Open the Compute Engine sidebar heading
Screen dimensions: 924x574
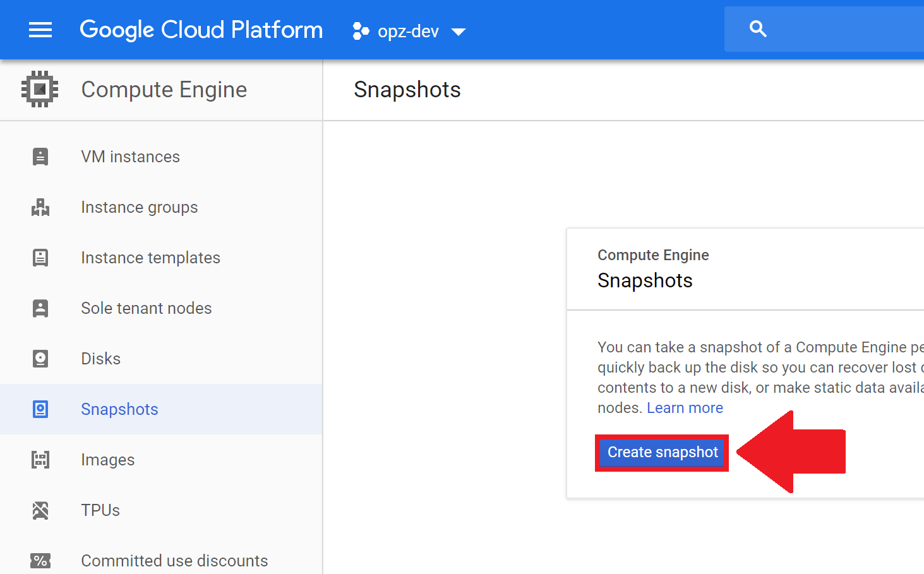point(164,90)
